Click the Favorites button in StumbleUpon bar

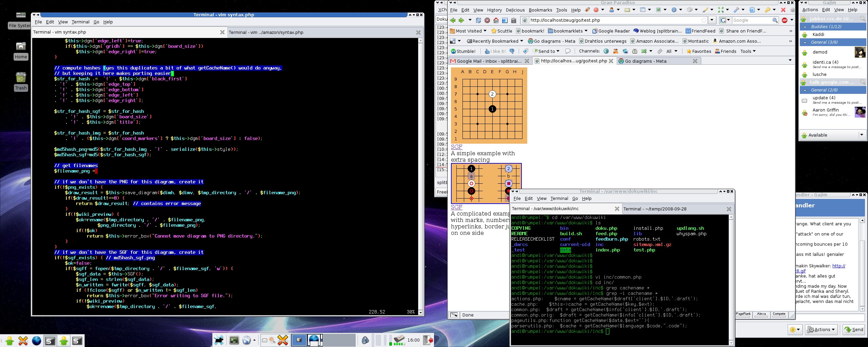[699, 51]
